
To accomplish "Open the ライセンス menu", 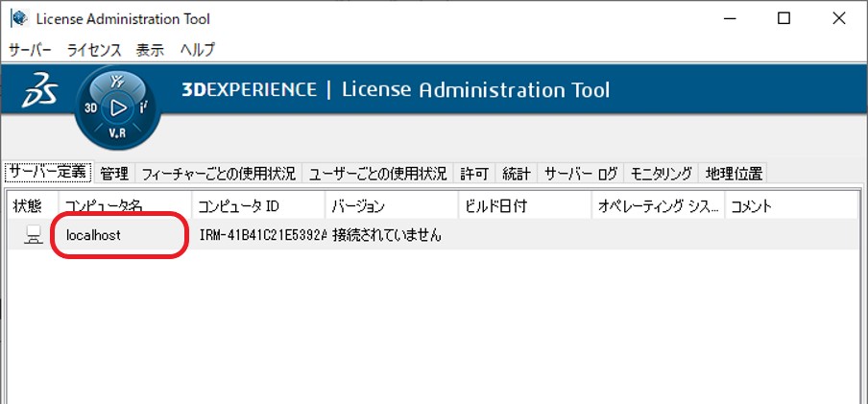I will click(x=94, y=50).
